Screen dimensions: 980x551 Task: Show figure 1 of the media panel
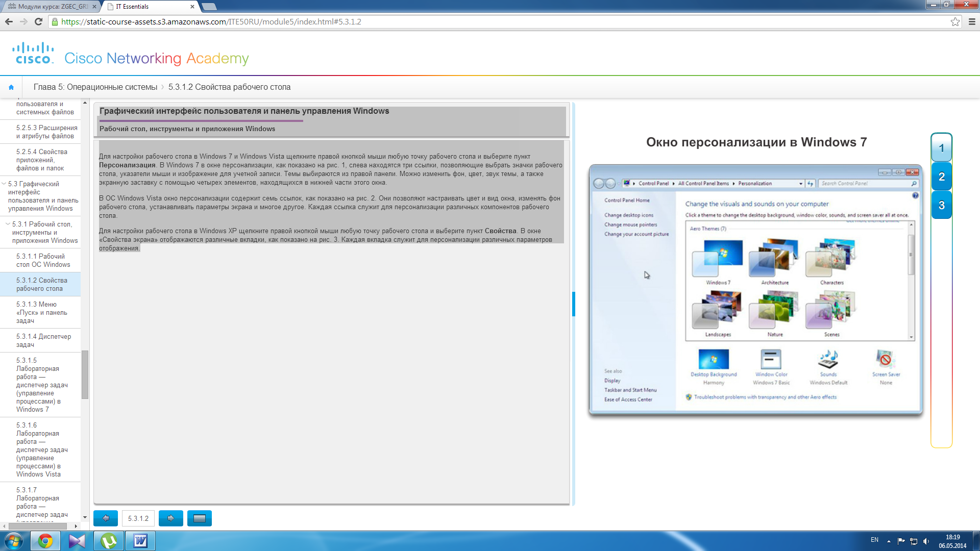pos(941,148)
